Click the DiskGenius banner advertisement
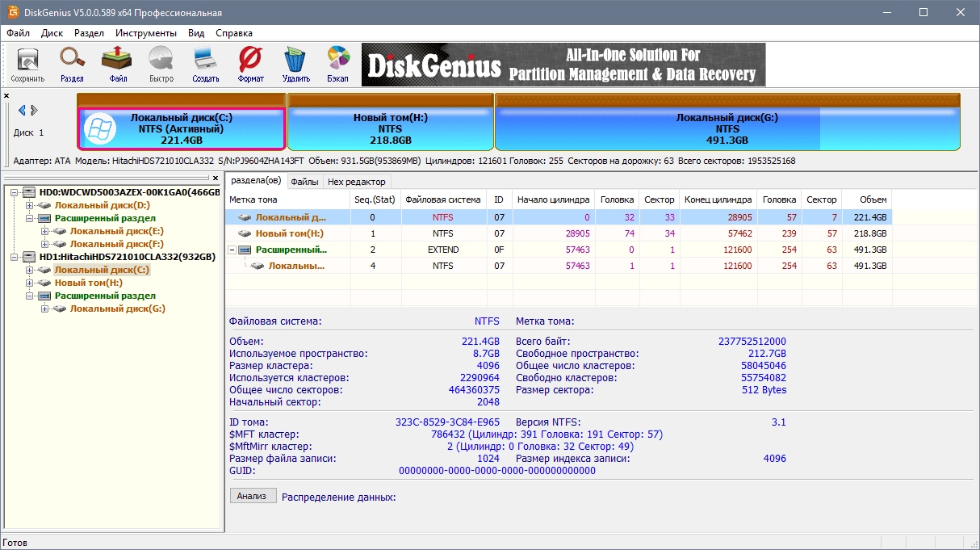The height and width of the screenshot is (550, 980). 563,65
